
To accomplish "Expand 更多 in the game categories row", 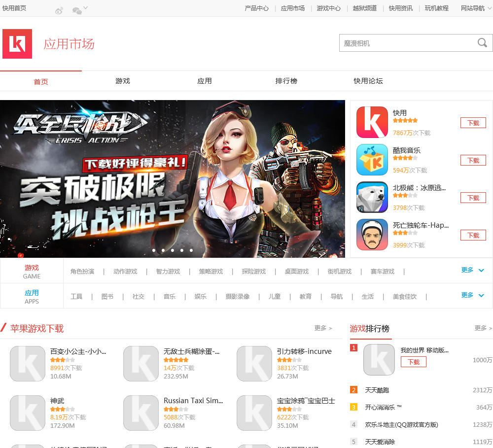I will click(x=472, y=270).
